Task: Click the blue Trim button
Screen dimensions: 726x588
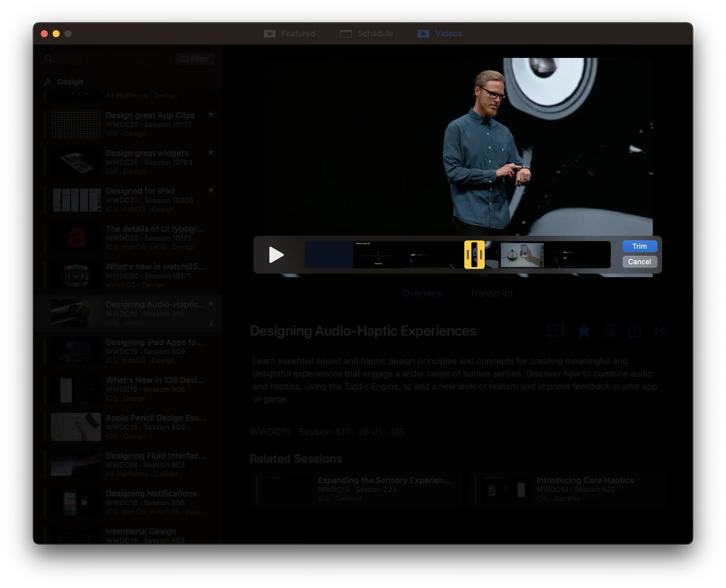Action: coord(639,246)
